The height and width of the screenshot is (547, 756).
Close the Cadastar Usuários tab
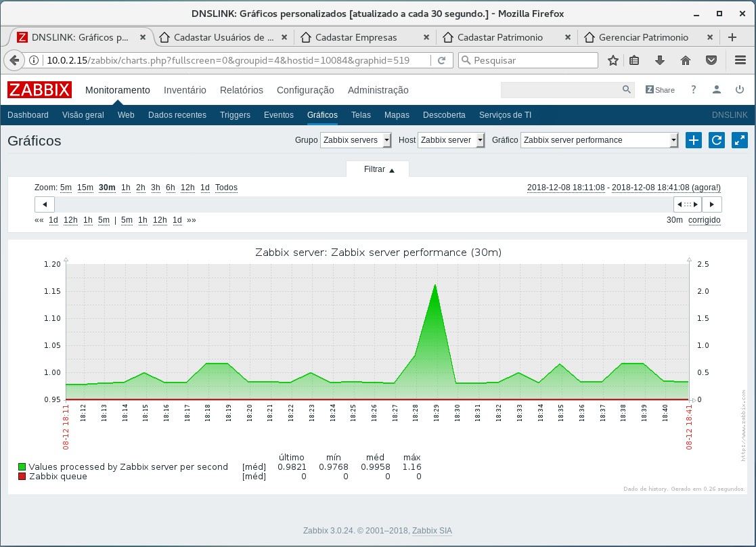coord(284,37)
